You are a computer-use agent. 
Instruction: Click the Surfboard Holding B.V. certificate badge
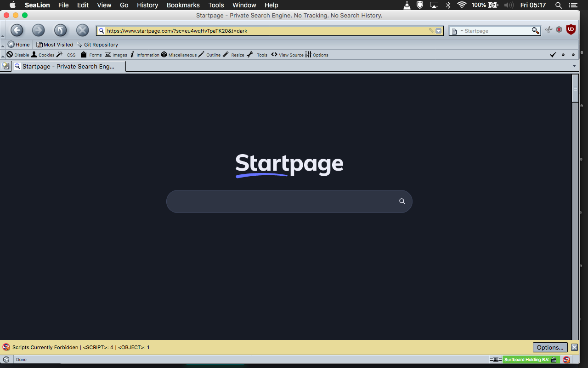click(x=531, y=360)
